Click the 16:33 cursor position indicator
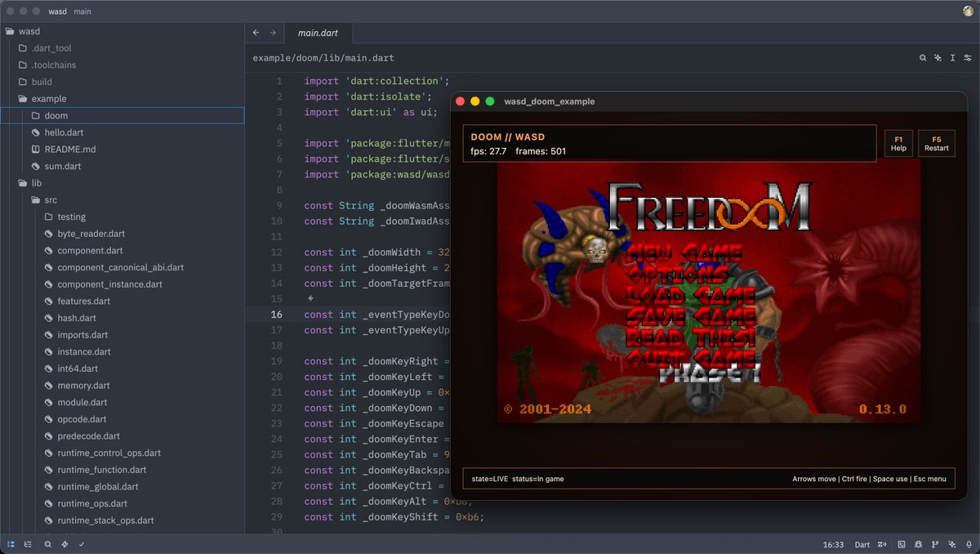 point(833,544)
